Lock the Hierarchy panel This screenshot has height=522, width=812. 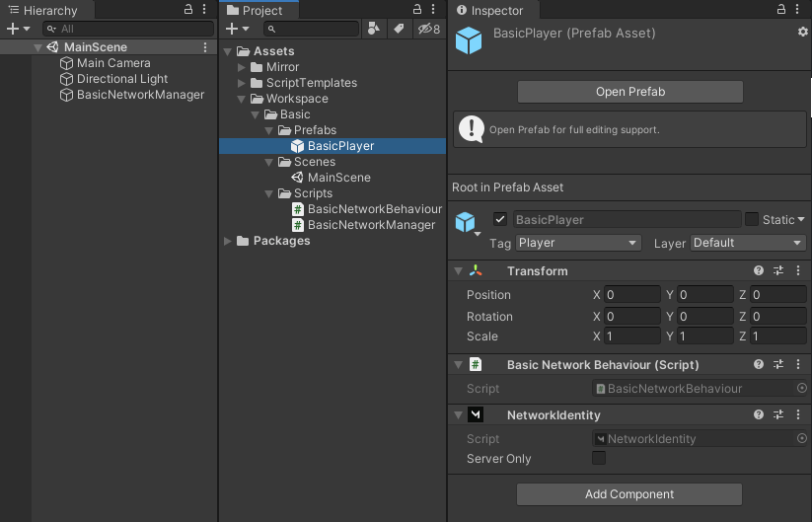point(188,9)
